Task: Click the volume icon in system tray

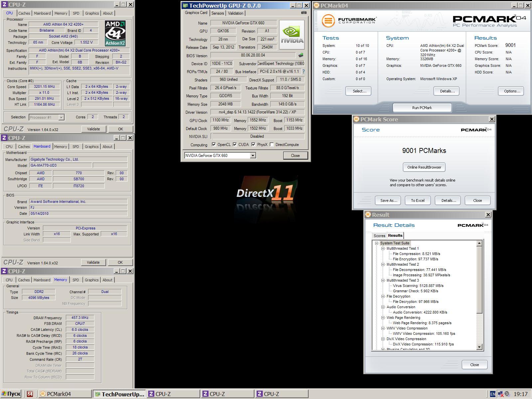Action: click(x=507, y=394)
